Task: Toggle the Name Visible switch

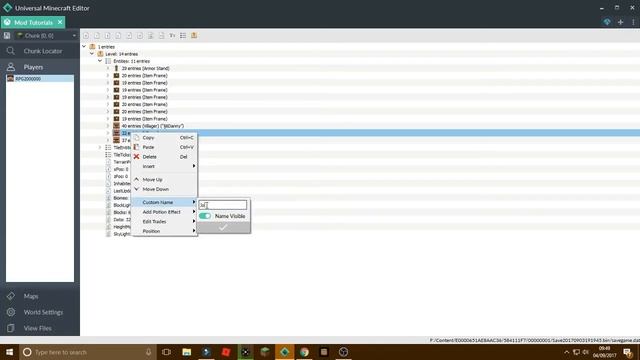Action: (205, 216)
